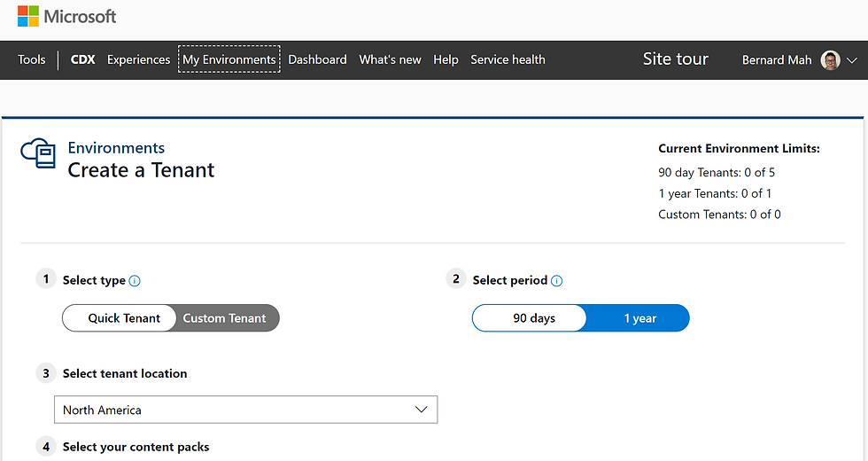The height and width of the screenshot is (461, 868).
Task: Click '1 year Tenants: 0 of 1' text
Action: pos(715,193)
